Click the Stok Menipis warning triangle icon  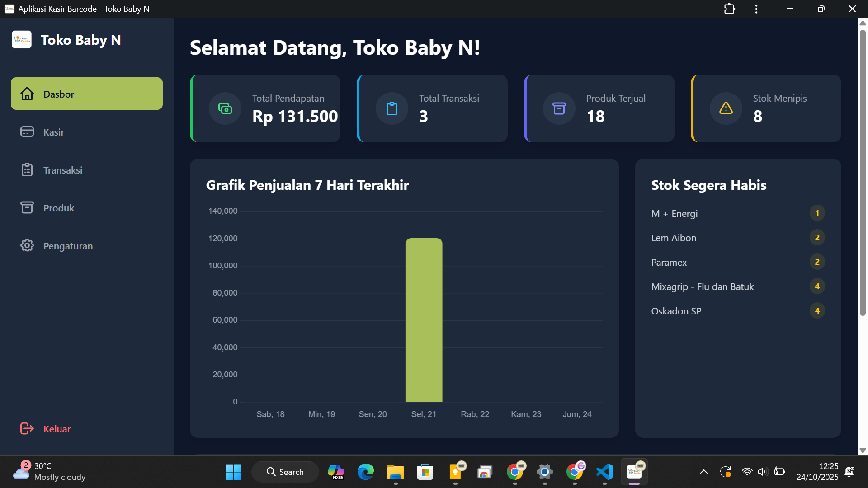point(726,108)
